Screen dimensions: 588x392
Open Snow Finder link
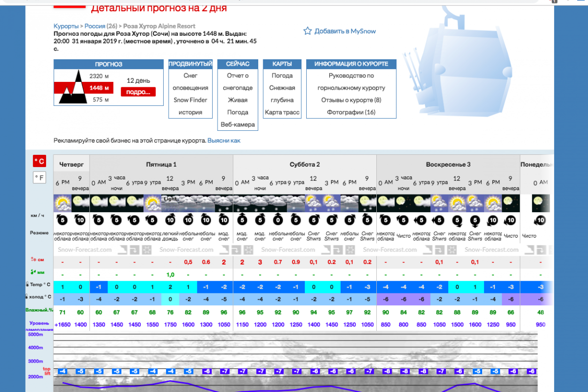click(x=191, y=100)
